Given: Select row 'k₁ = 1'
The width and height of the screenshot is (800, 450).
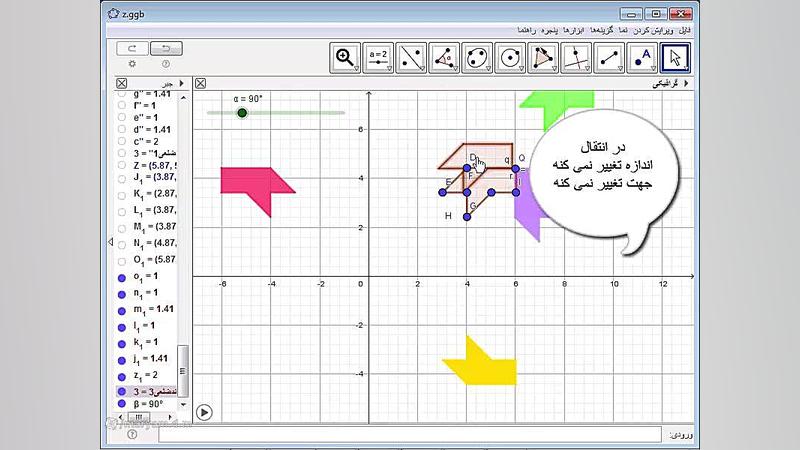Looking at the screenshot, I should tap(147, 342).
